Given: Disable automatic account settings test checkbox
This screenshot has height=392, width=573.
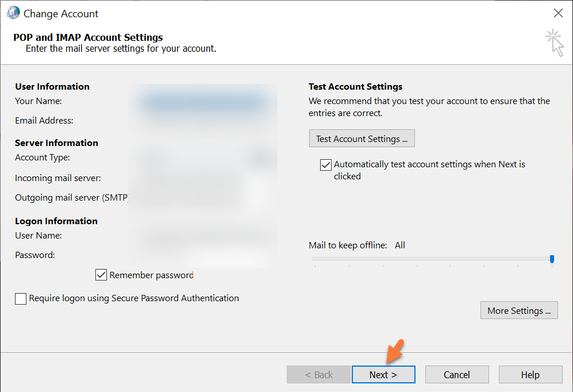Looking at the screenshot, I should click(x=326, y=165).
